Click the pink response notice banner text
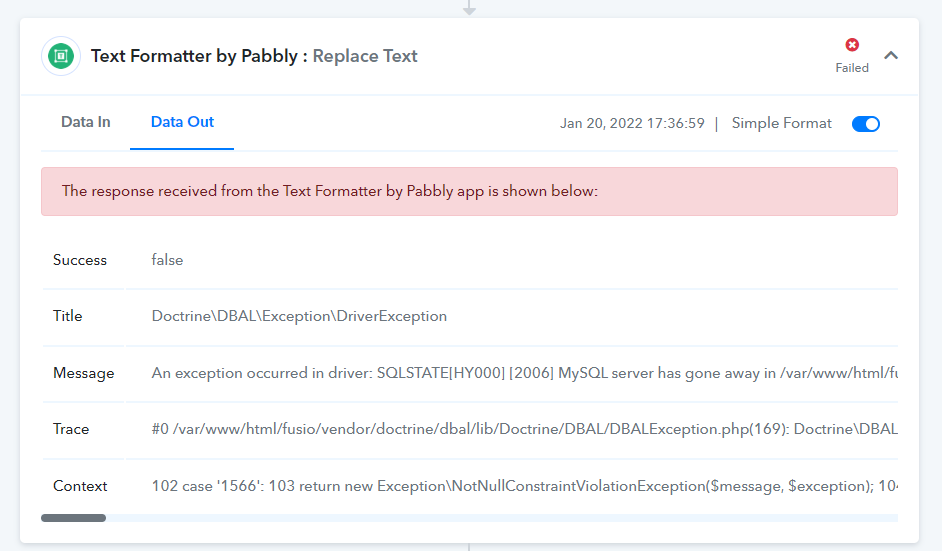 330,191
